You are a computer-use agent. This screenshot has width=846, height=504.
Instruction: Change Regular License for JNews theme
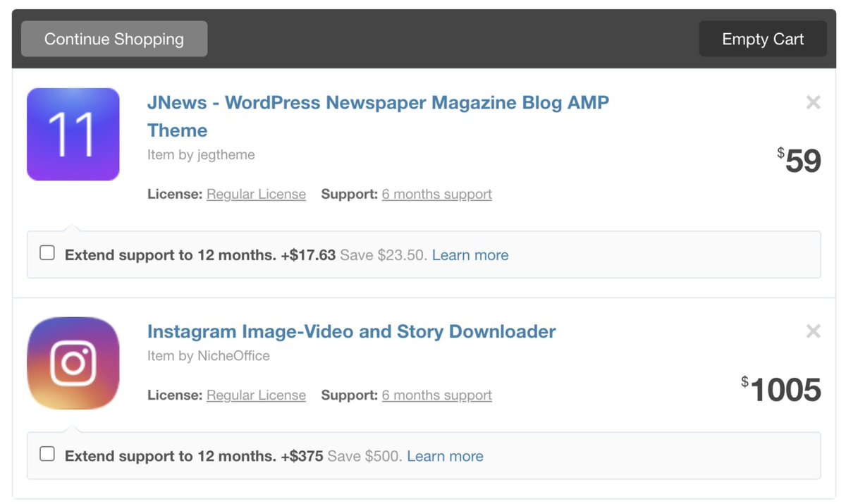(x=256, y=194)
